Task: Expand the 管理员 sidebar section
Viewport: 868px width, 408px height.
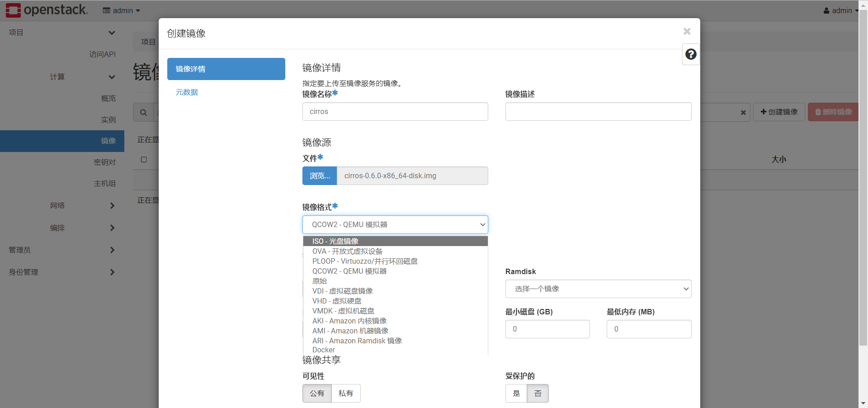Action: [x=62, y=250]
